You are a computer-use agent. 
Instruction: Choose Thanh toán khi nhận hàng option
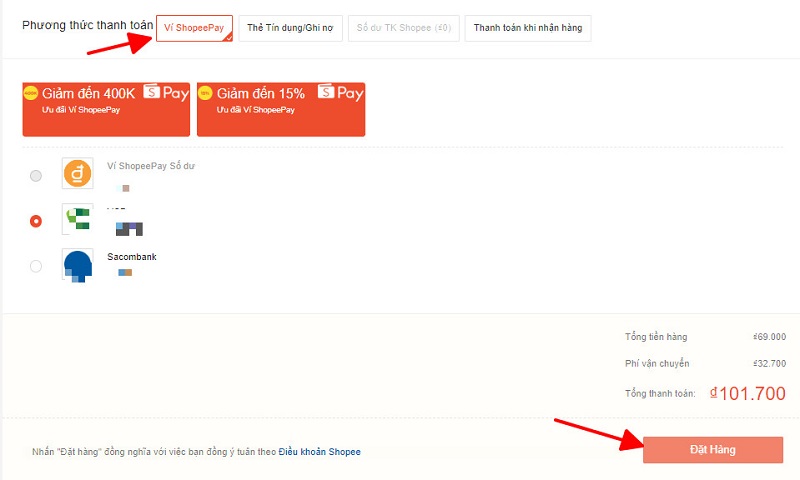pos(529,28)
